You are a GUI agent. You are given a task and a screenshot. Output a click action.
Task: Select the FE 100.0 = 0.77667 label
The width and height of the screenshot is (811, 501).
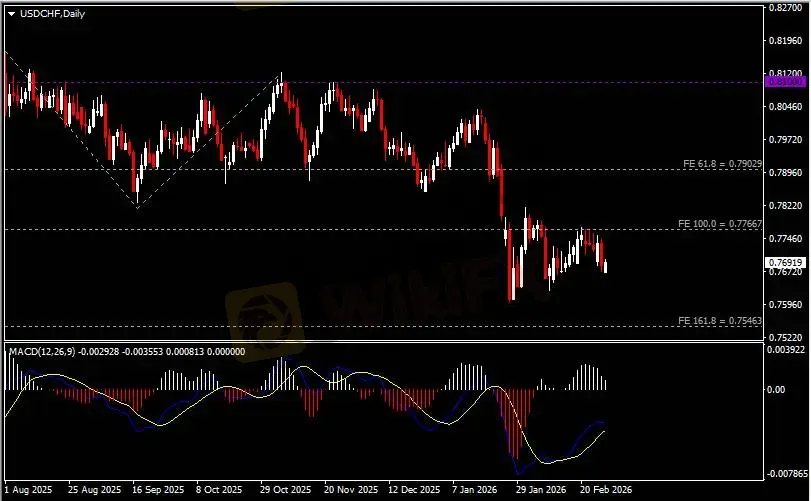720,224
